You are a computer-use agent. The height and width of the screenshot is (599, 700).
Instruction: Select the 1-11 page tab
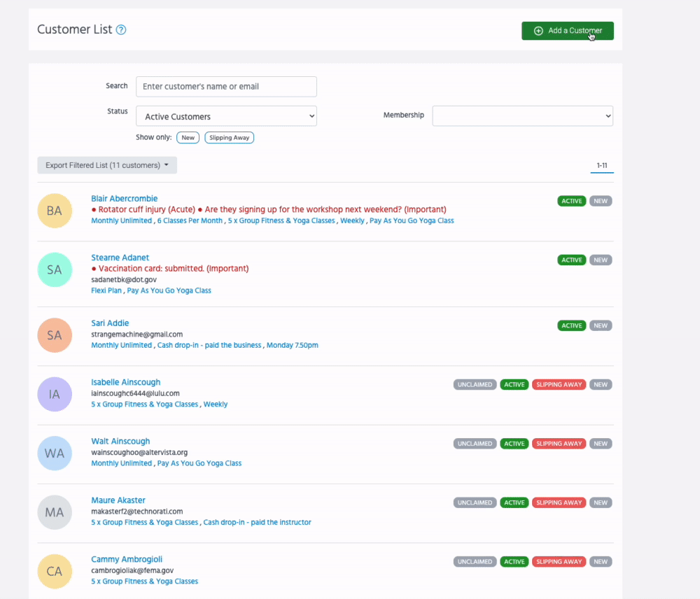pos(601,165)
